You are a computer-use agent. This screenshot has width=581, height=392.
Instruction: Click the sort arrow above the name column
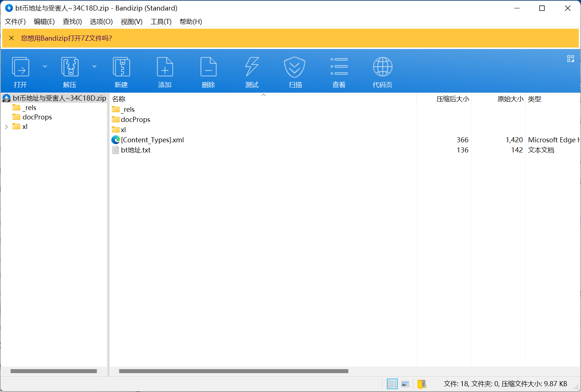click(x=264, y=95)
